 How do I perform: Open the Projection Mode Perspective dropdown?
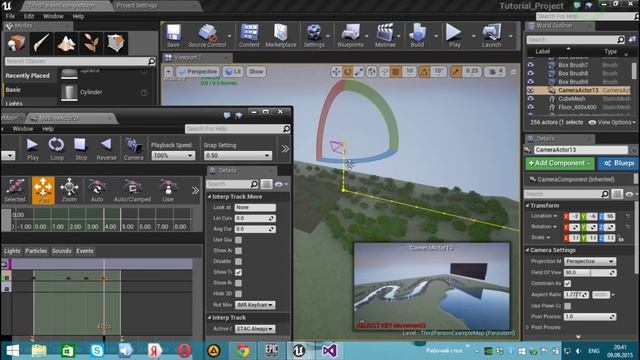coord(590,261)
